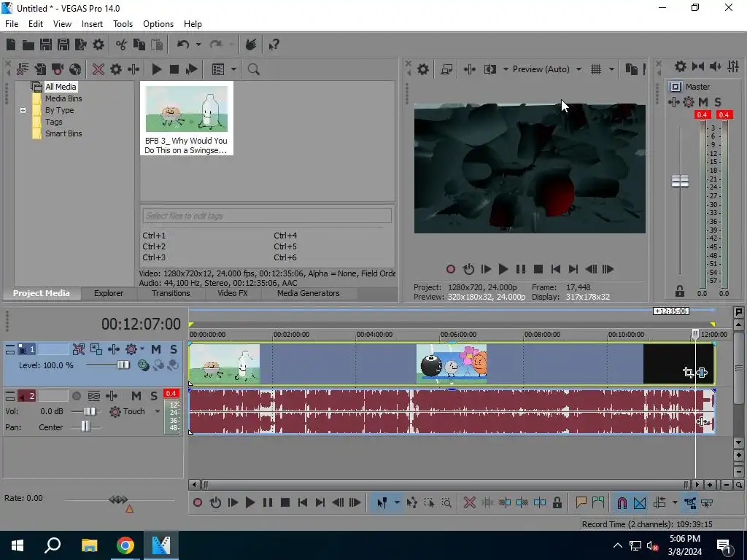The height and width of the screenshot is (560, 747).
Task: Open Master Bus FX gear icon
Action: pyautogui.click(x=689, y=102)
